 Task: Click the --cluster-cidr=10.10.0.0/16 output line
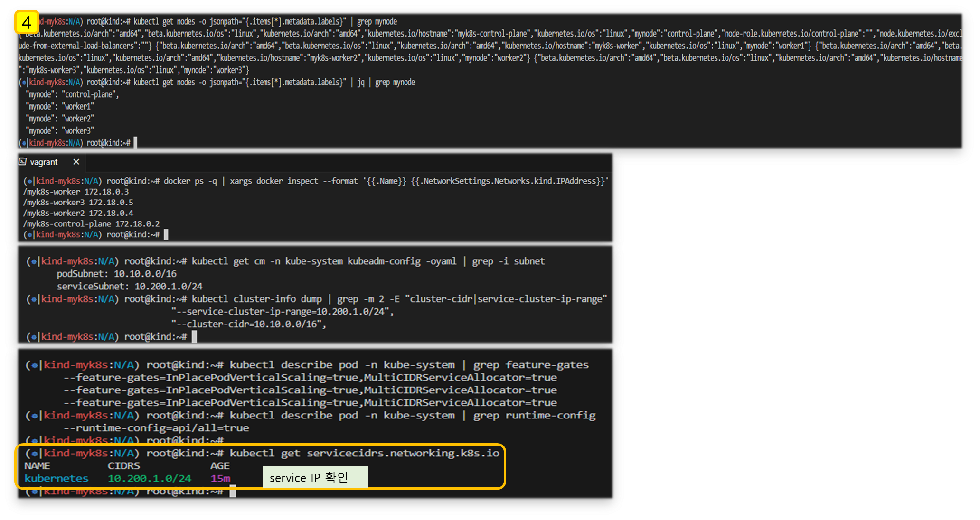coord(248,324)
